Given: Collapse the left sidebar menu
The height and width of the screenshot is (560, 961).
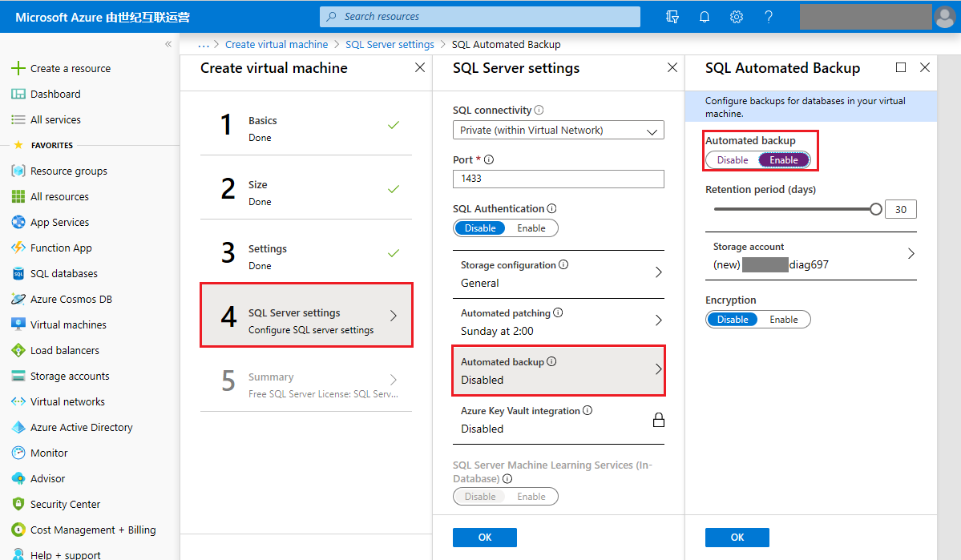Looking at the screenshot, I should 168,44.
